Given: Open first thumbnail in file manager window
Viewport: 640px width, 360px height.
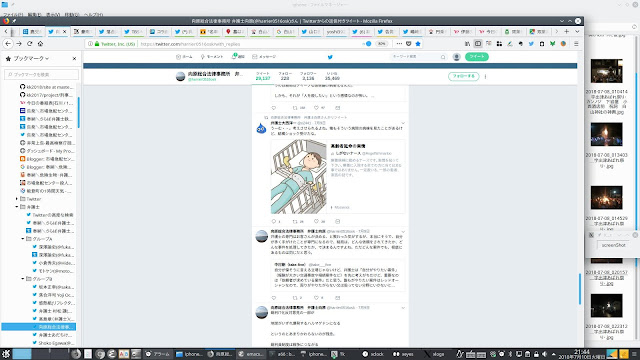Looking at the screenshot, I should [x=607, y=71].
